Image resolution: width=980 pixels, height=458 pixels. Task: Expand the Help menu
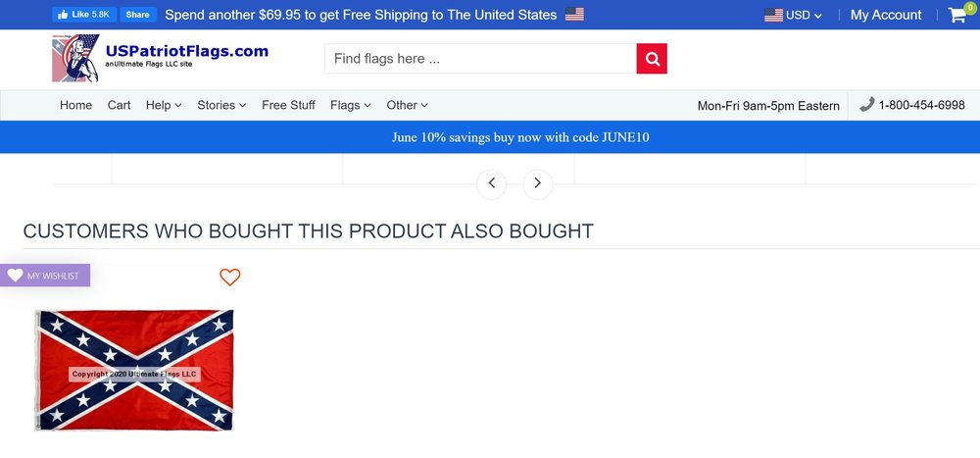(164, 105)
